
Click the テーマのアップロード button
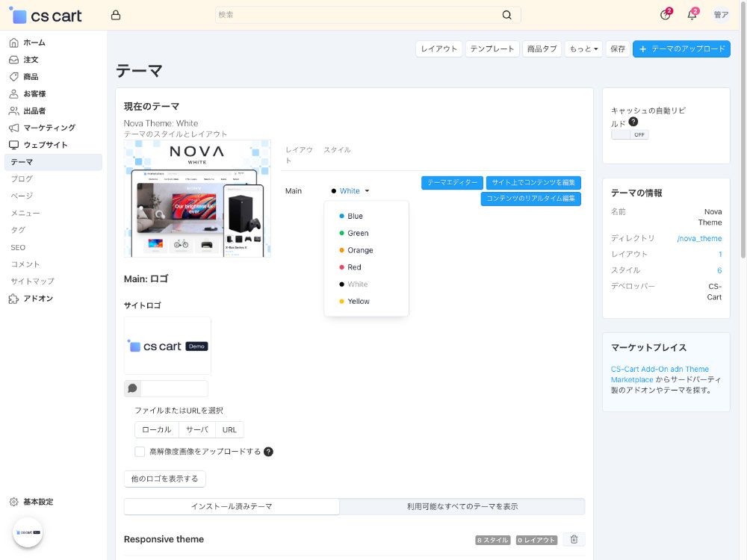(x=681, y=49)
